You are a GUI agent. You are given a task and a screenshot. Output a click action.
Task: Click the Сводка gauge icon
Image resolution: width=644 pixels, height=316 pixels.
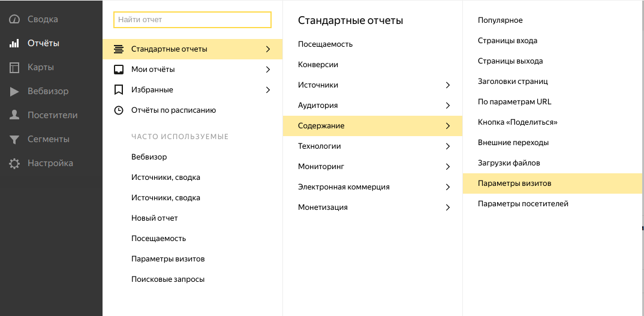tap(14, 19)
